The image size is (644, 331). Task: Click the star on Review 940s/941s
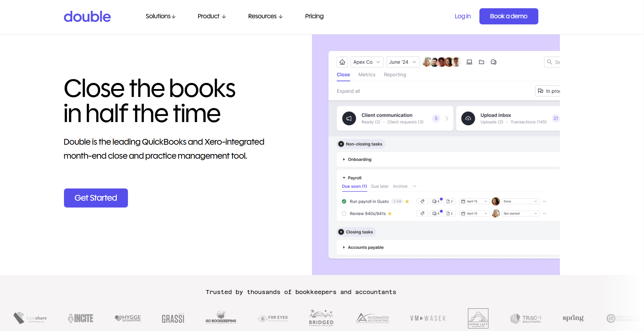390,214
